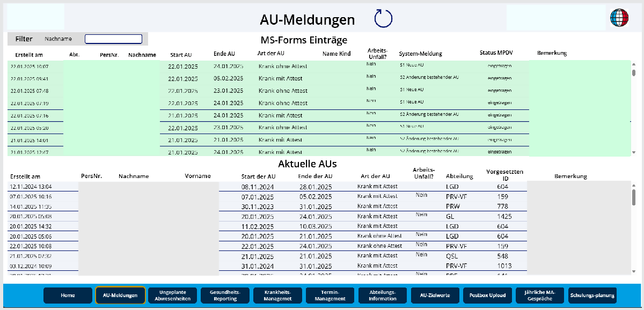The height and width of the screenshot is (310, 644).
Task: Open Jährliche MA-Gespräche
Action: tap(539, 295)
